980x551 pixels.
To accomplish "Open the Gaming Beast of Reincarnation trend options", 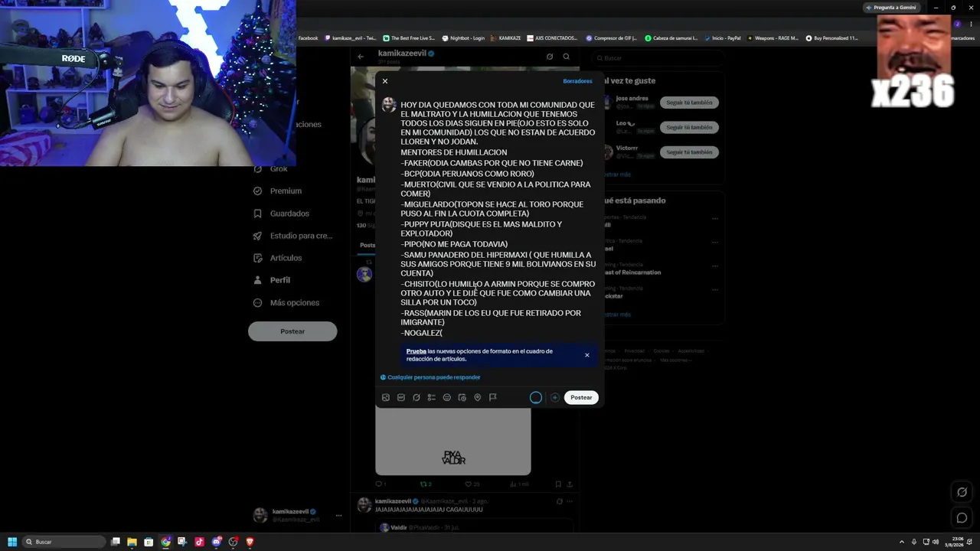I will 715,266.
